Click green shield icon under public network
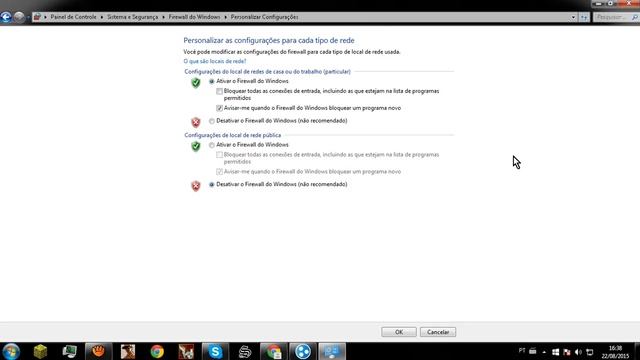640x360 pixels. pos(196,146)
